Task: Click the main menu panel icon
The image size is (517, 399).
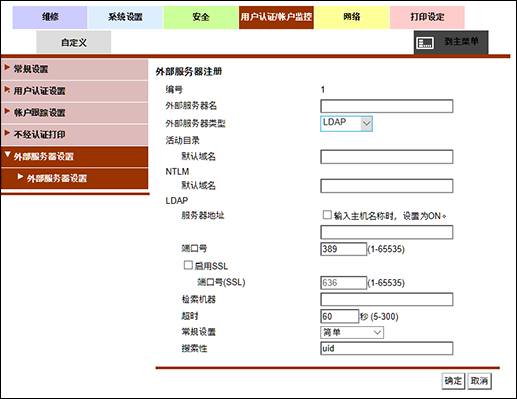Action: coord(425,43)
